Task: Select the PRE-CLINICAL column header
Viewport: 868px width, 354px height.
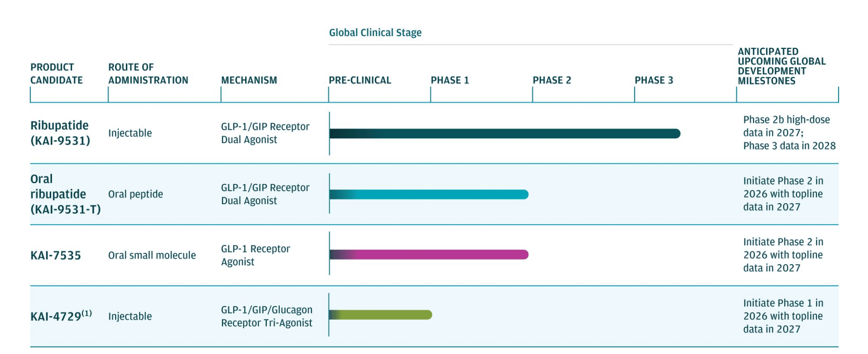Action: click(360, 80)
